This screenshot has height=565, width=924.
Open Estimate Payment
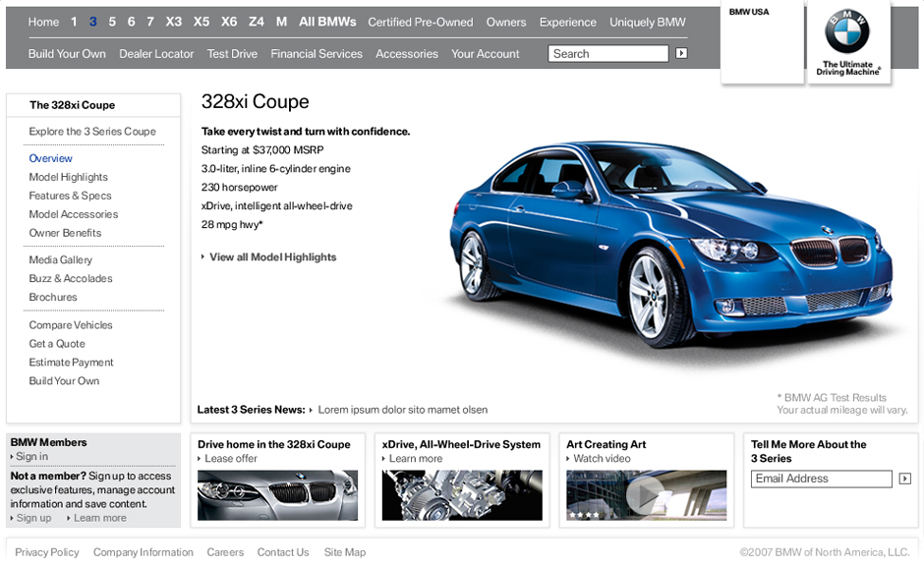click(72, 363)
